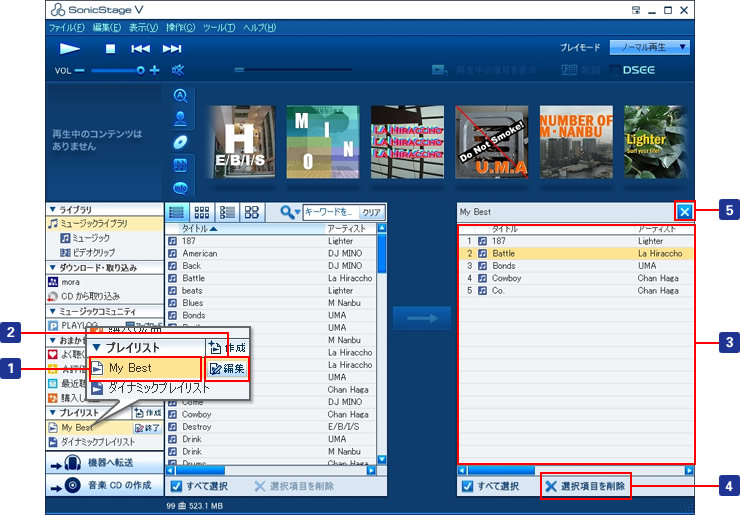
Task: Click the volume slider track
Action: (110, 70)
